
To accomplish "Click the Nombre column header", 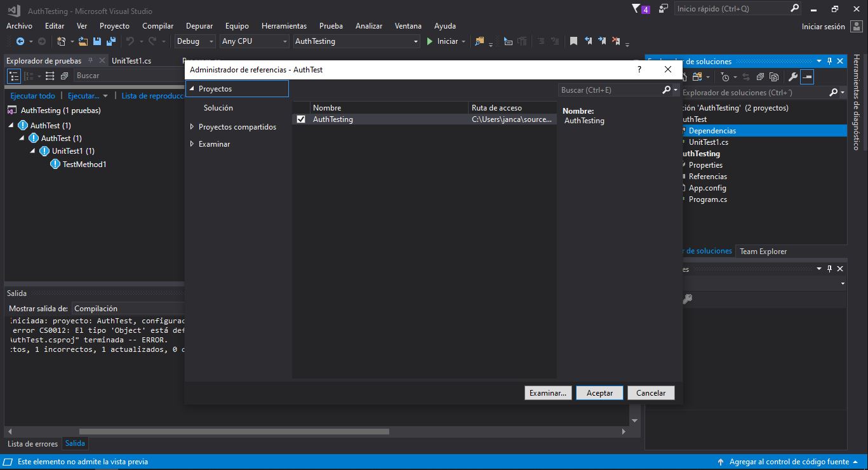I will pyautogui.click(x=389, y=108).
